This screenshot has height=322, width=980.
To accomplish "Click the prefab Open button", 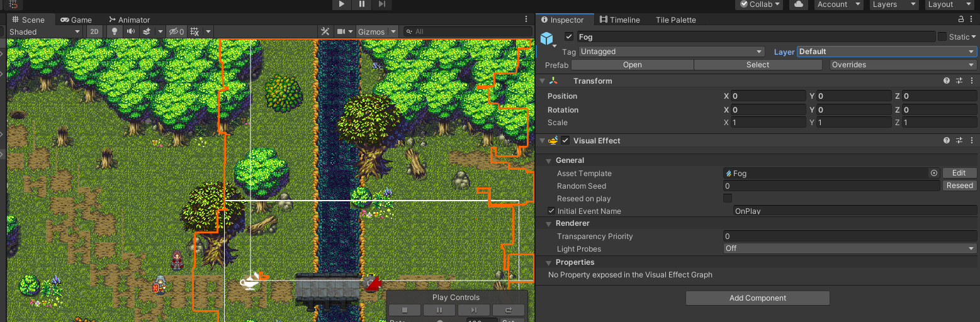I will (633, 65).
